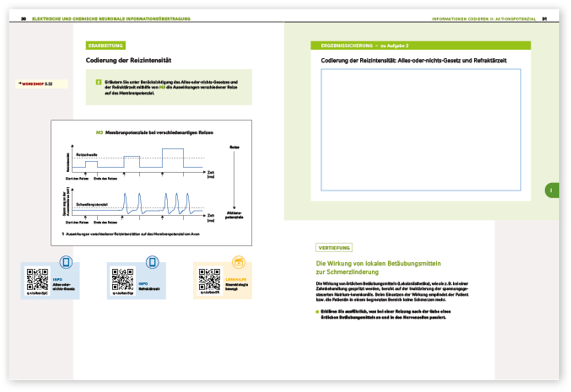The height and width of the screenshot is (392, 571).
Task: Click the green ERARBEITUNG label
Action: tap(107, 45)
